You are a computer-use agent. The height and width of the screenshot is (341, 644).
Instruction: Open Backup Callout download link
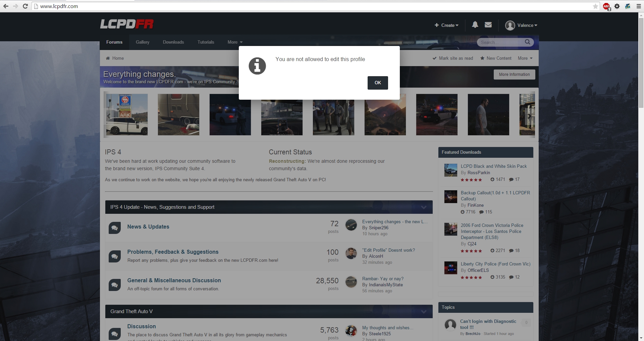(x=495, y=196)
